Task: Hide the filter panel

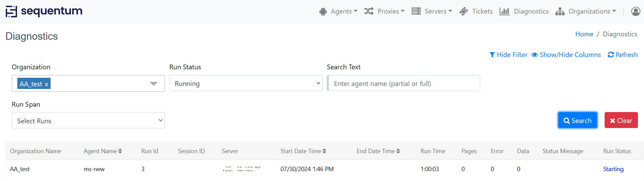Action: 508,55
